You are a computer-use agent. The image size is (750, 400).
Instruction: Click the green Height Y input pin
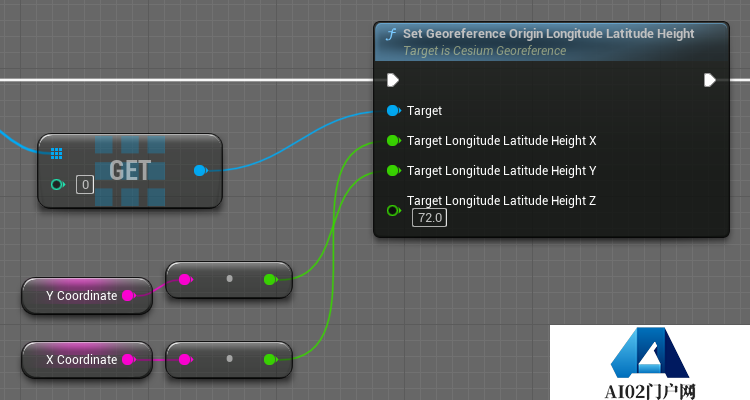click(x=393, y=171)
